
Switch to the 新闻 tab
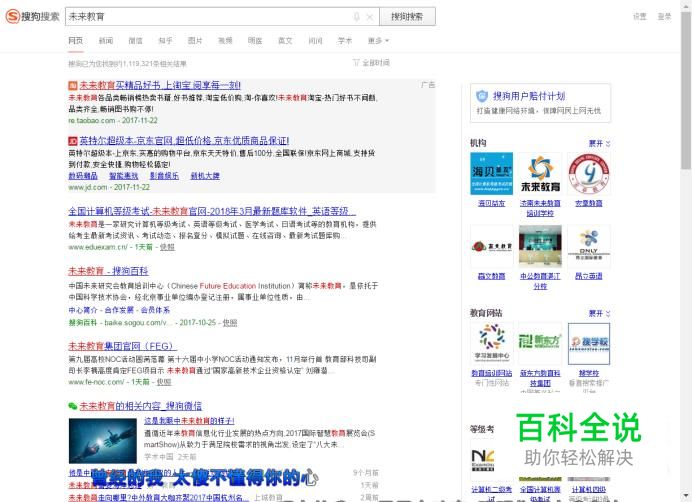[x=105, y=41]
